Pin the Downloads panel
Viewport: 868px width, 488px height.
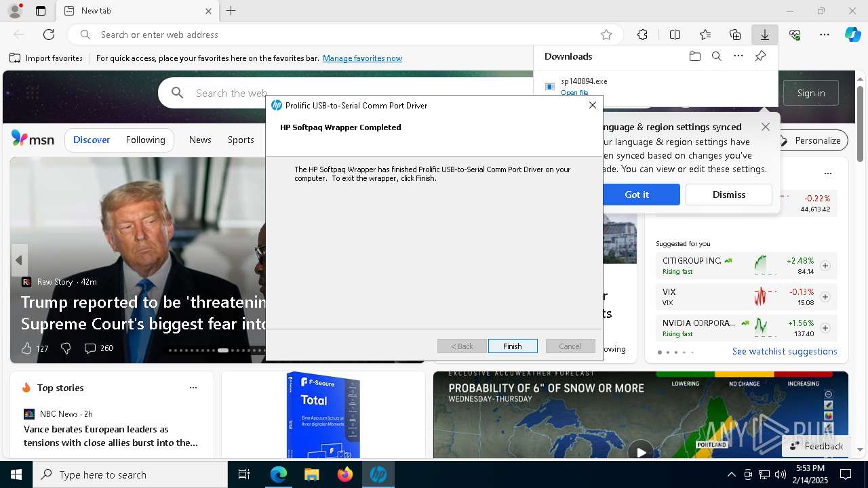tap(760, 56)
